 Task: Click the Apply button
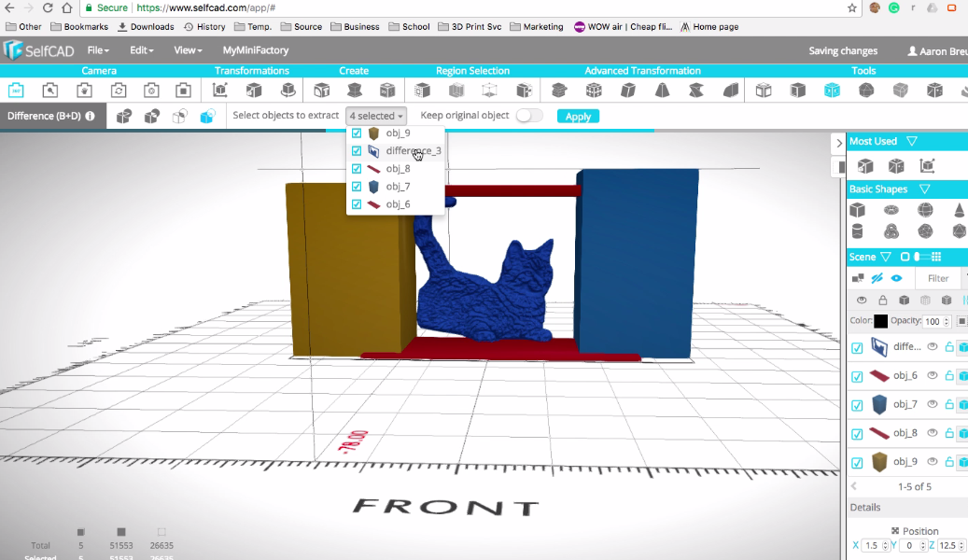point(578,116)
